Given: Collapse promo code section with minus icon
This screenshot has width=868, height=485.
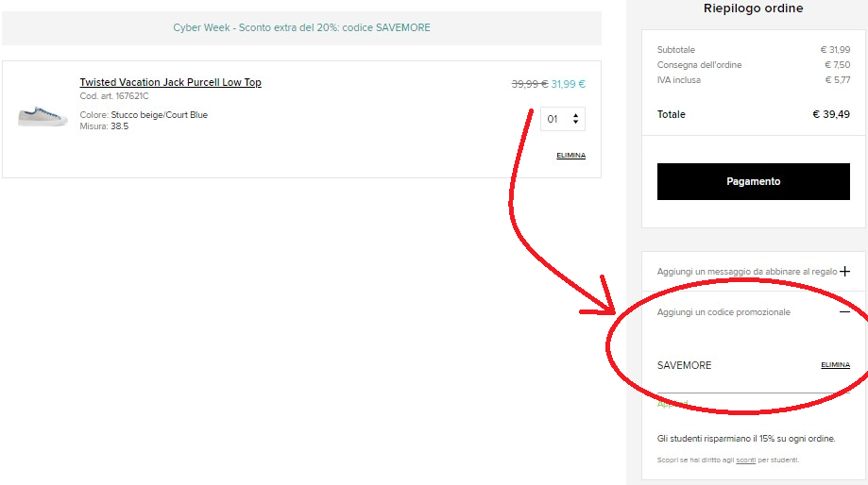Looking at the screenshot, I should pos(844,312).
